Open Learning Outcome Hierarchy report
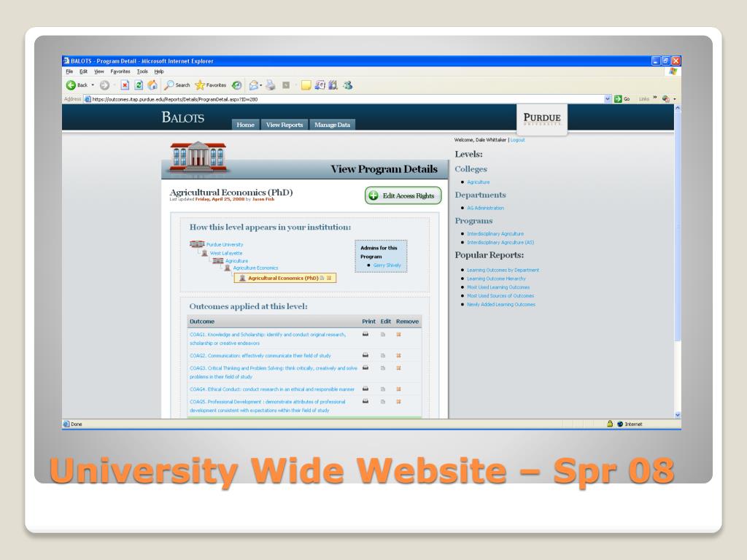This screenshot has width=747, height=560. coord(496,279)
